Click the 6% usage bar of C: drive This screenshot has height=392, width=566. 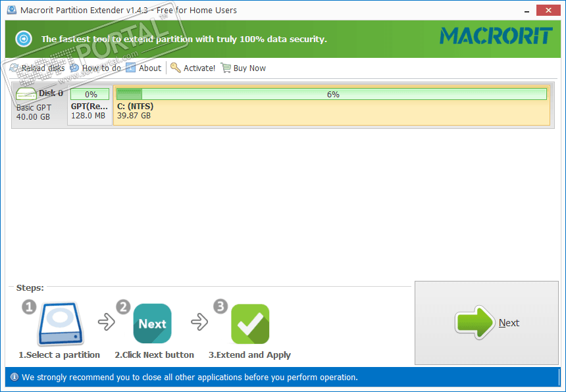point(332,94)
